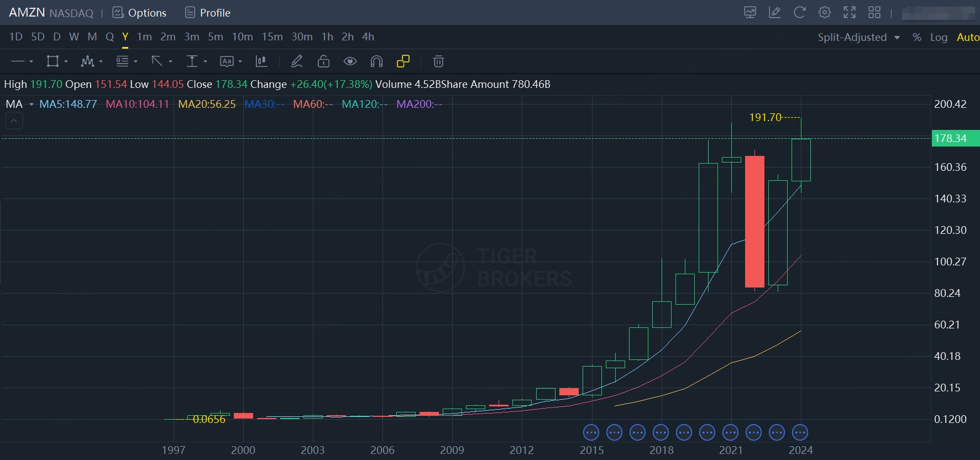
Task: Switch to the 1D timeframe
Action: (x=16, y=36)
